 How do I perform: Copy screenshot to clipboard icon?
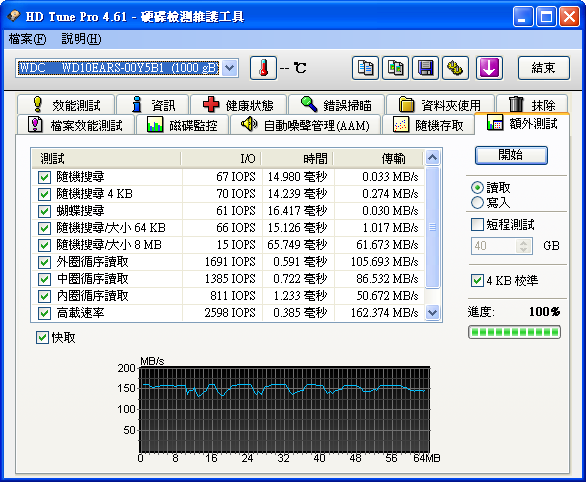[x=395, y=68]
